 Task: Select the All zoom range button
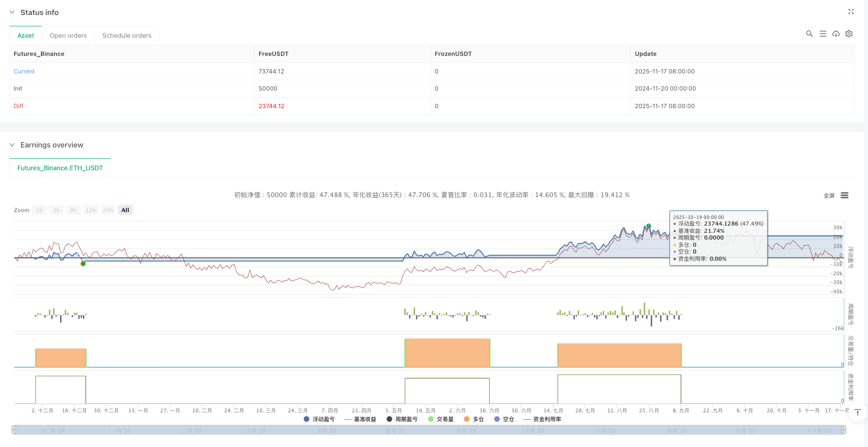[x=125, y=210]
